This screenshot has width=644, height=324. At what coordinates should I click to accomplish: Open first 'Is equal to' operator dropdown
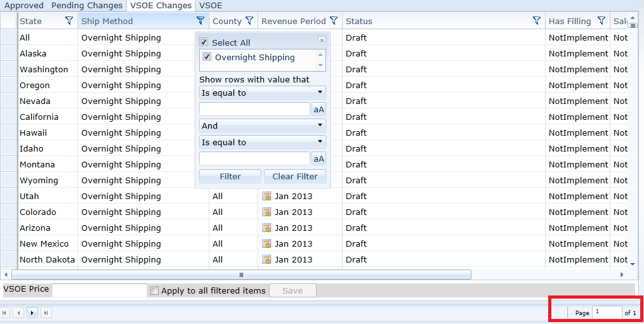262,93
